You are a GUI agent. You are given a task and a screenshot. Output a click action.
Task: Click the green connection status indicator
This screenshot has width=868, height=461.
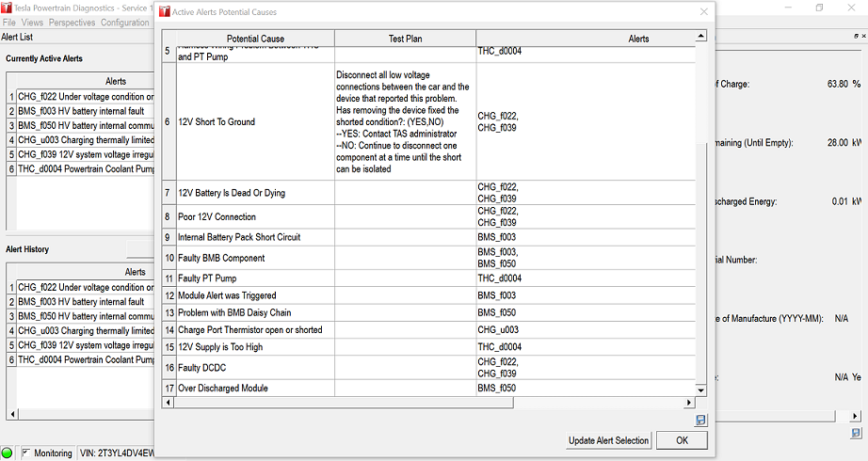pyautogui.click(x=8, y=453)
